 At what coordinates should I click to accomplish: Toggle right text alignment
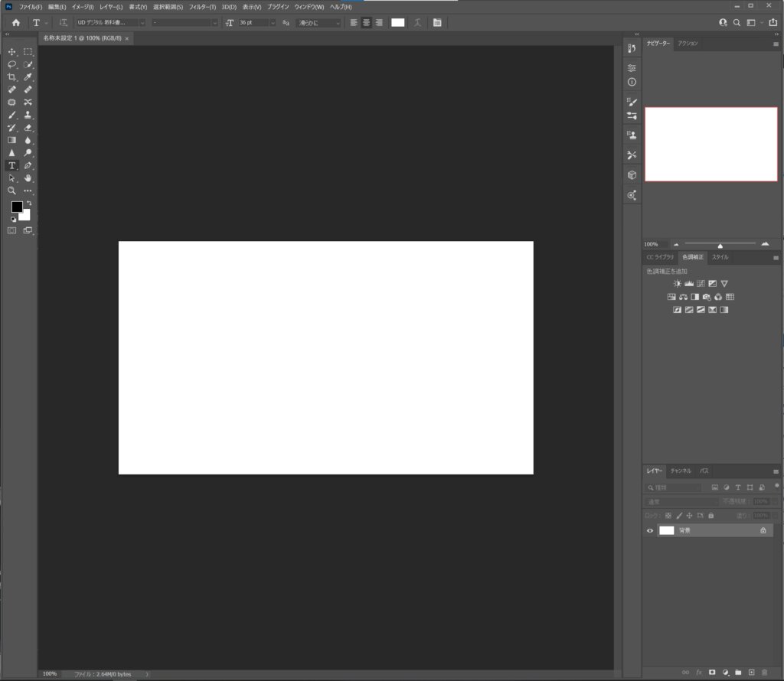(x=379, y=22)
